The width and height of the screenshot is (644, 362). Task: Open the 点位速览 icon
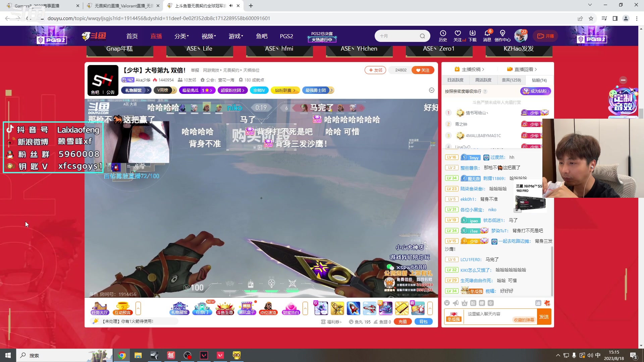pos(268,308)
